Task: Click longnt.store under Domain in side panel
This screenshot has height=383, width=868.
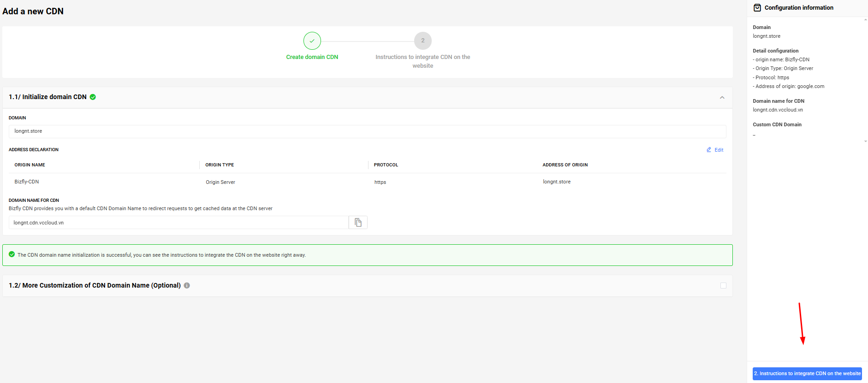Action: click(767, 36)
